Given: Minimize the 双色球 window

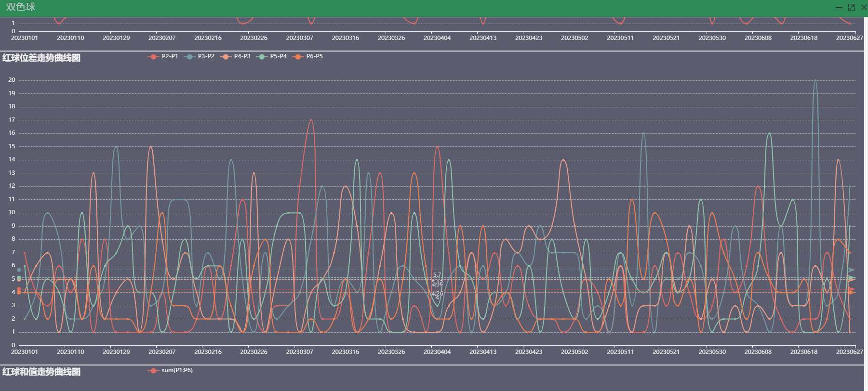Looking at the screenshot, I should pos(839,7).
